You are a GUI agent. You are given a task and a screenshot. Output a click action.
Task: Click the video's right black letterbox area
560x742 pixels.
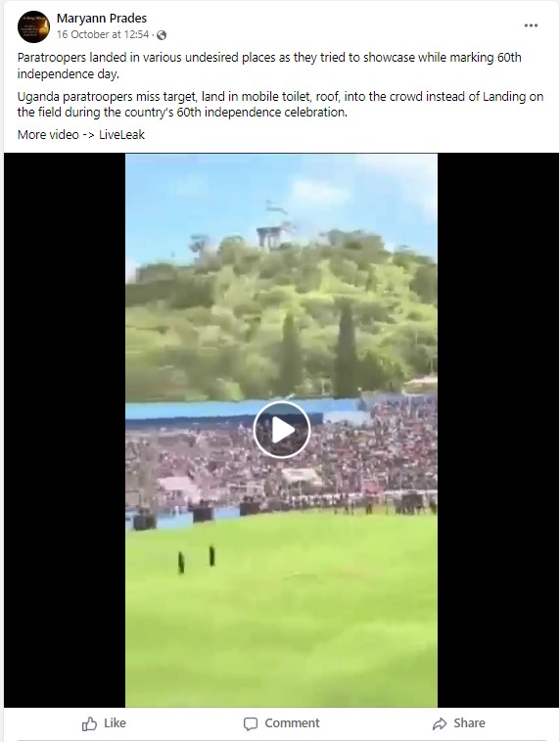coord(498,430)
